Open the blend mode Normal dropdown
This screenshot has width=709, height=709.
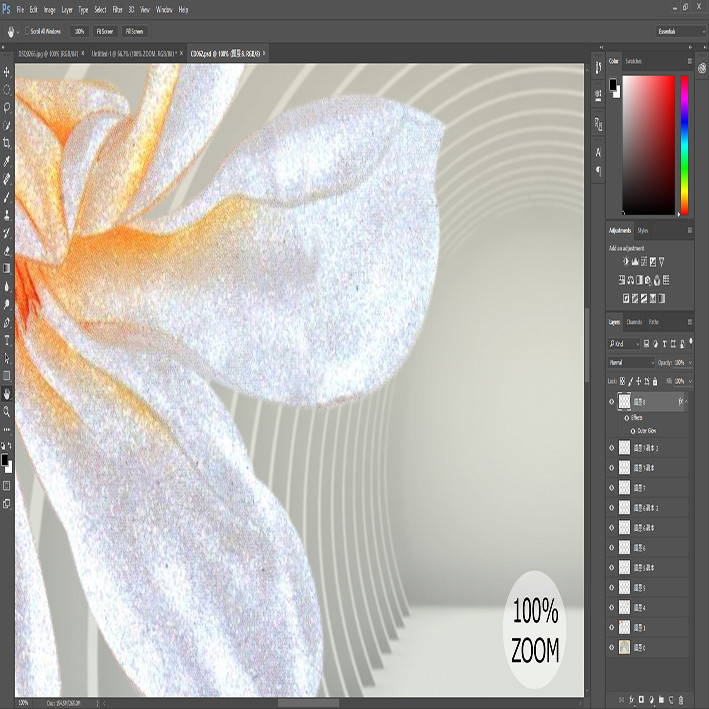[x=631, y=363]
